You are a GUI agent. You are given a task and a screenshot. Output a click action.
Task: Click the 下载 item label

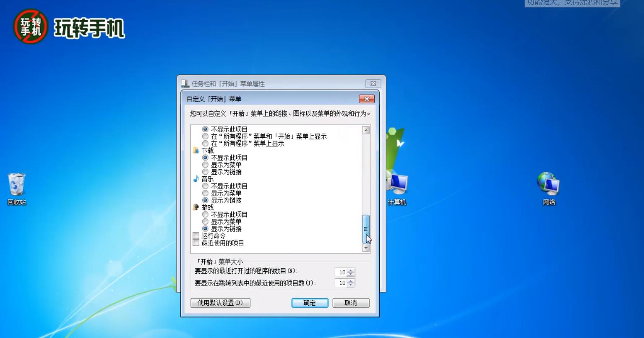pyautogui.click(x=207, y=150)
